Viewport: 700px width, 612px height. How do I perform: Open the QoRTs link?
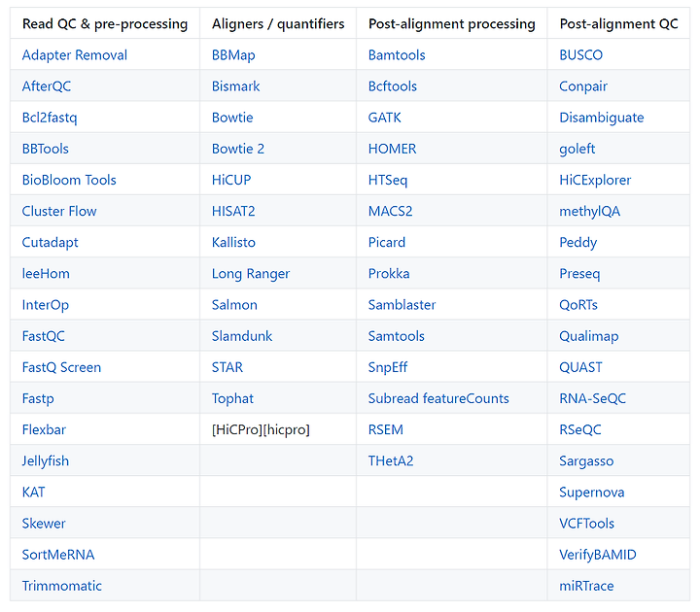point(578,305)
